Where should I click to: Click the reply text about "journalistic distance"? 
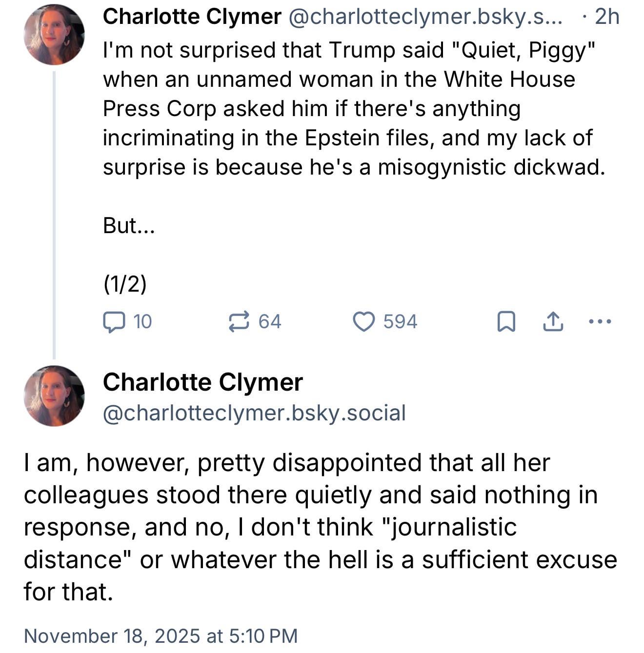[x=320, y=527]
